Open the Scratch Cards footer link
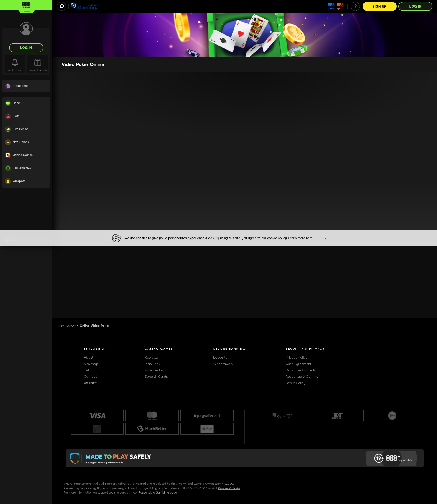The height and width of the screenshot is (504, 437). click(156, 377)
